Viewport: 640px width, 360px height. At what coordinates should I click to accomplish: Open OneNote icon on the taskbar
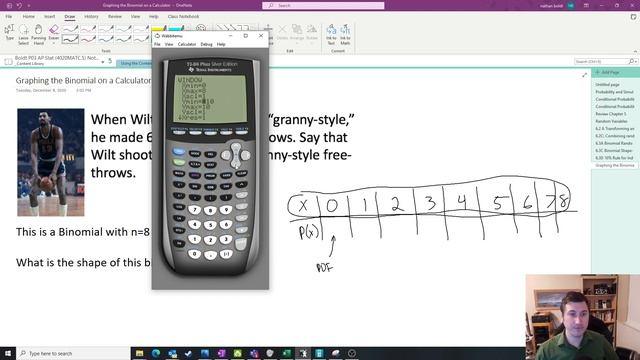tap(222, 353)
